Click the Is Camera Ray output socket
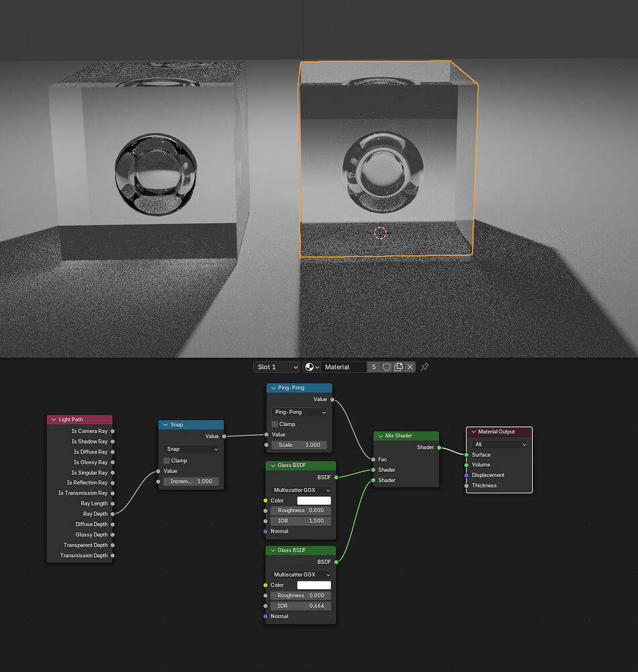 (x=113, y=431)
